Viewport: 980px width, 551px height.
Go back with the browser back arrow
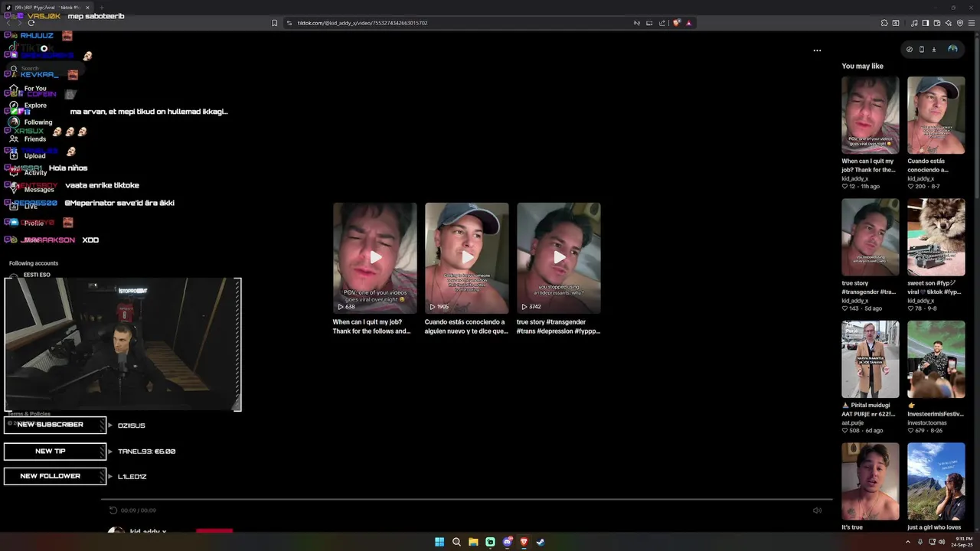(8, 23)
